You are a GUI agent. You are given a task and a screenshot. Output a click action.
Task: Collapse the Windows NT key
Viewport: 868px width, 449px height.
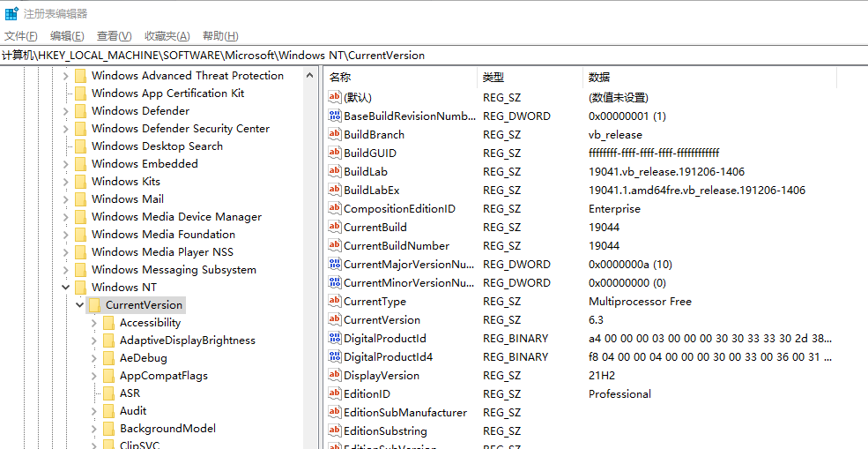point(66,288)
